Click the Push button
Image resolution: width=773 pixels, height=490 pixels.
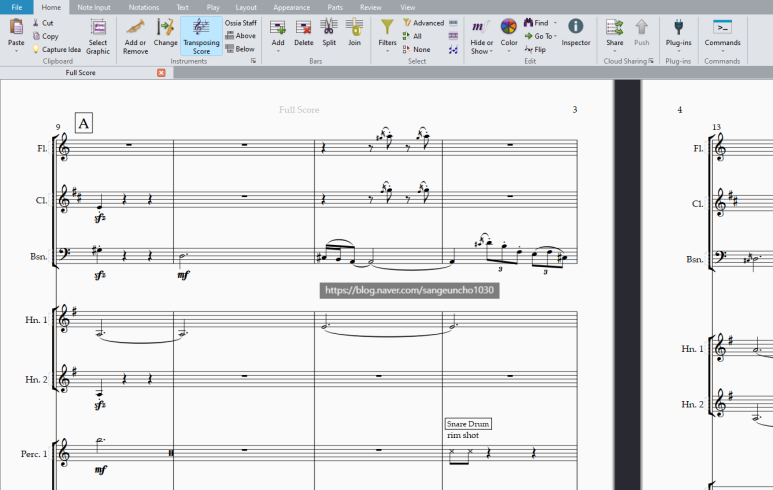tap(641, 33)
